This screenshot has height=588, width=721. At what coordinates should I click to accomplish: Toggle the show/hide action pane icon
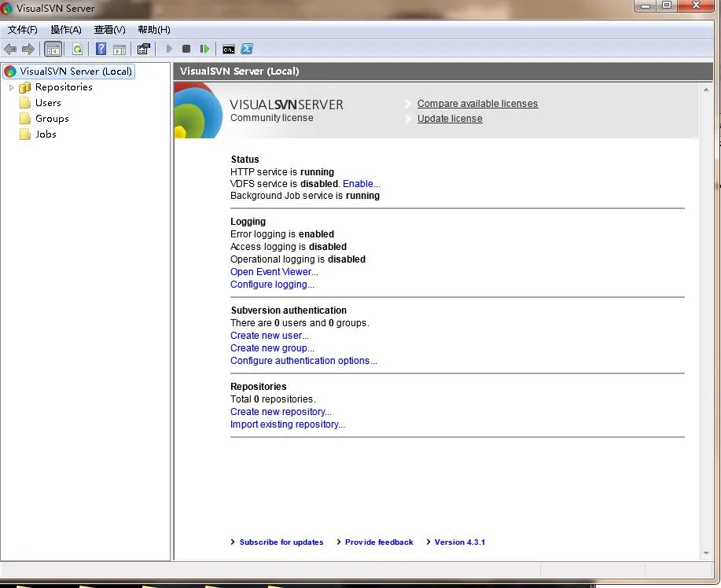tap(120, 50)
